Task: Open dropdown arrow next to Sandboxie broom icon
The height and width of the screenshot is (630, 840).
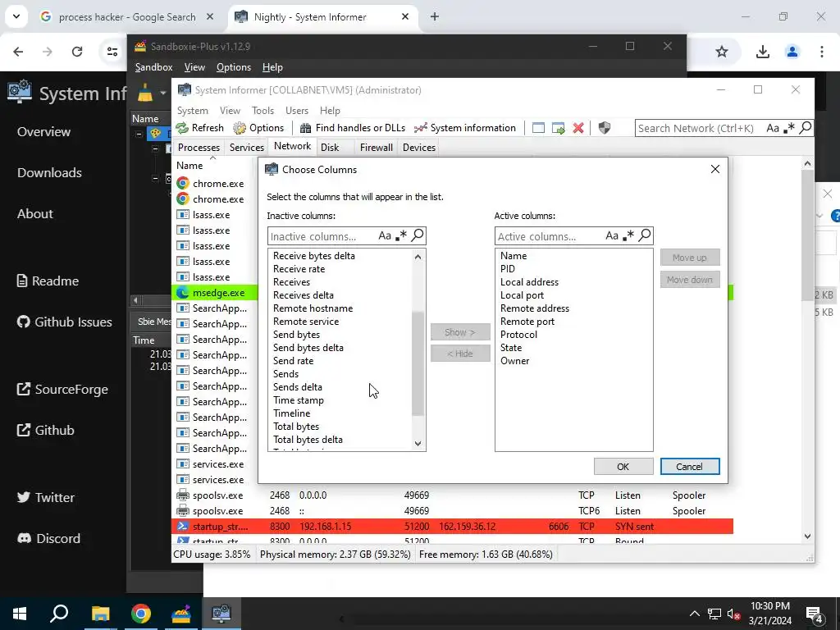Action: [163, 94]
